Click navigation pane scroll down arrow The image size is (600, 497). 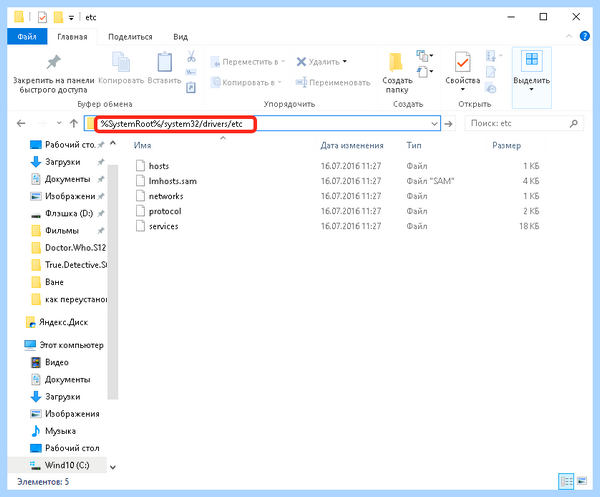point(112,467)
